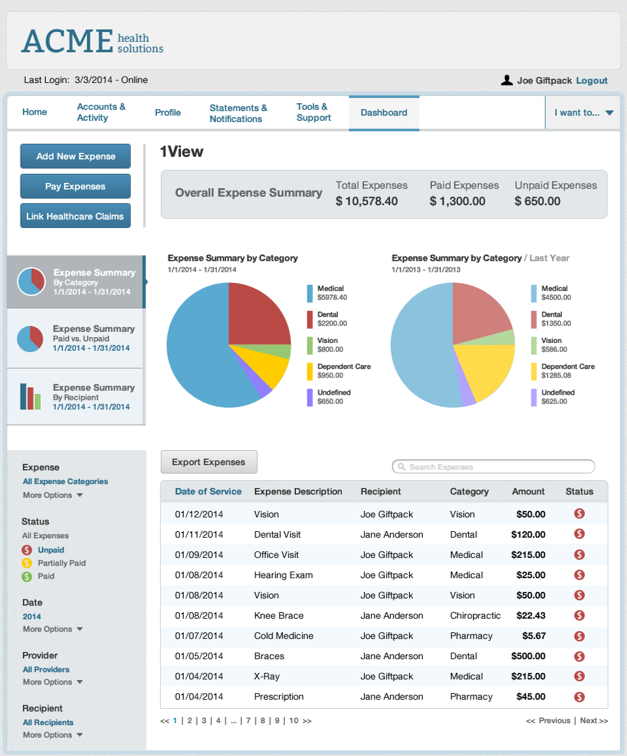Click the red Unpaid status filter icon
This screenshot has width=627, height=756.
[x=27, y=550]
